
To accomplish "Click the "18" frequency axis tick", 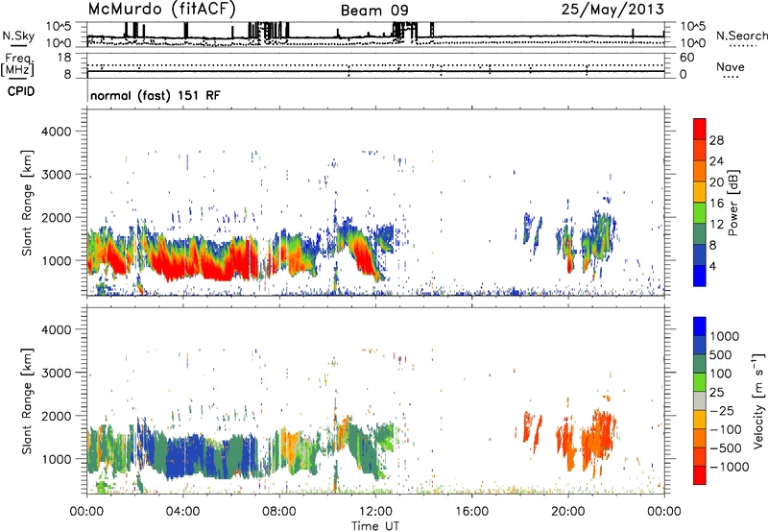I will 64,58.
